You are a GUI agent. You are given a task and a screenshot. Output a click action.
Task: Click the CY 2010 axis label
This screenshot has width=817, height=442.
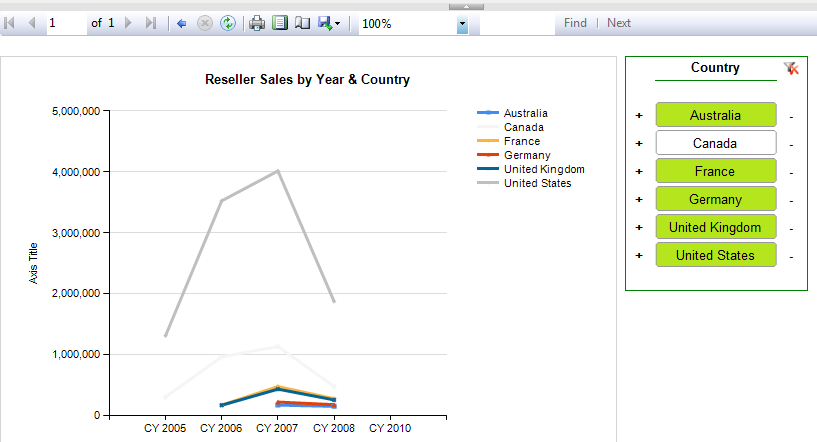click(390, 428)
